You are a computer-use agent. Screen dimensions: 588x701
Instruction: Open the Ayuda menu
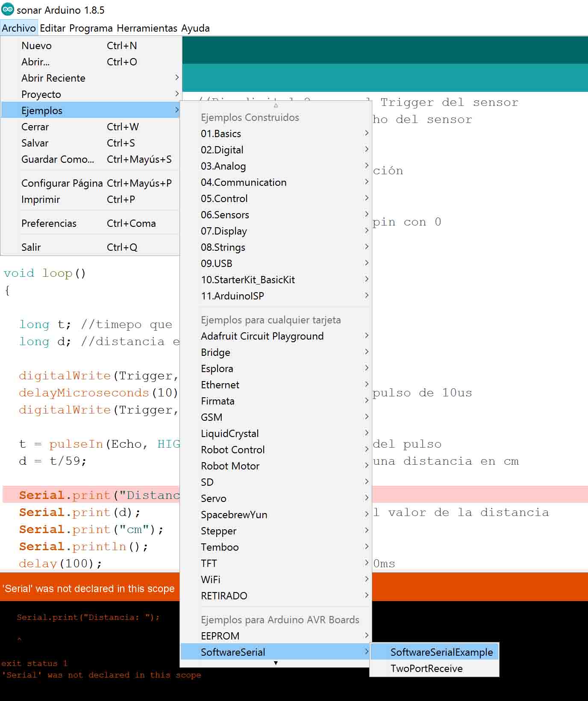coord(195,28)
